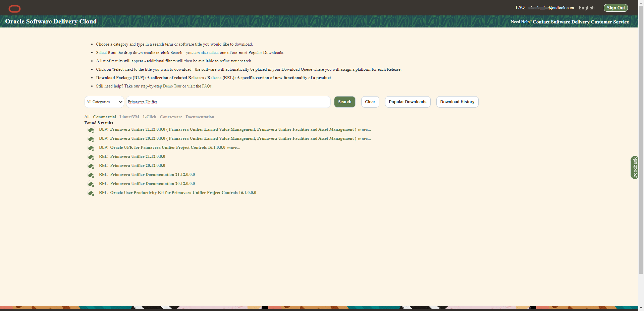Image resolution: width=644 pixels, height=311 pixels.
Task: Select the Commercial filter tab
Action: pyautogui.click(x=105, y=117)
